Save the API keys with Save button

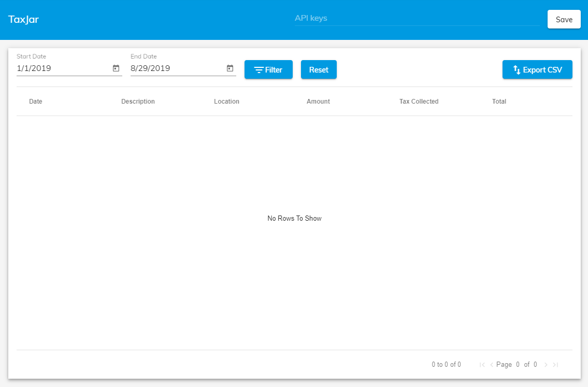pos(564,19)
